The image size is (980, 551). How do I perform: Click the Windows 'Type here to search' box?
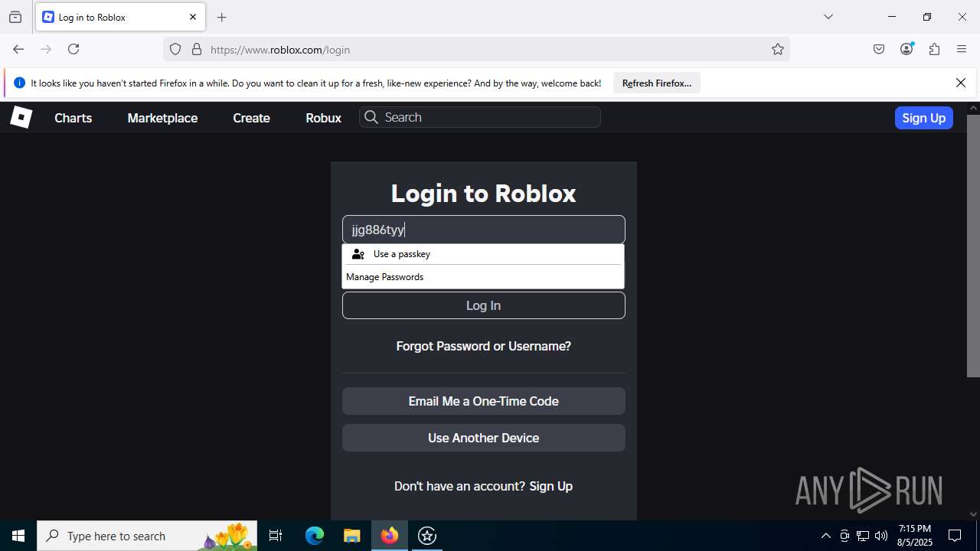click(x=147, y=536)
